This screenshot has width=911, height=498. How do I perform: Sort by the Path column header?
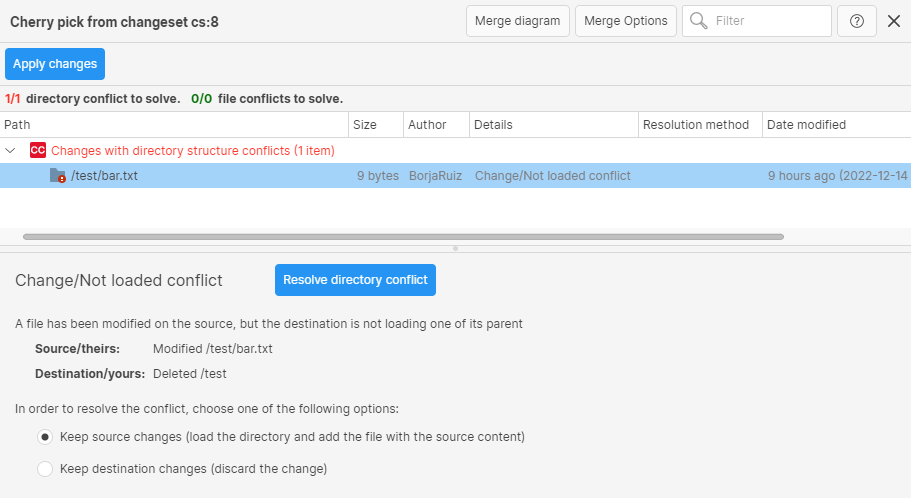click(18, 125)
